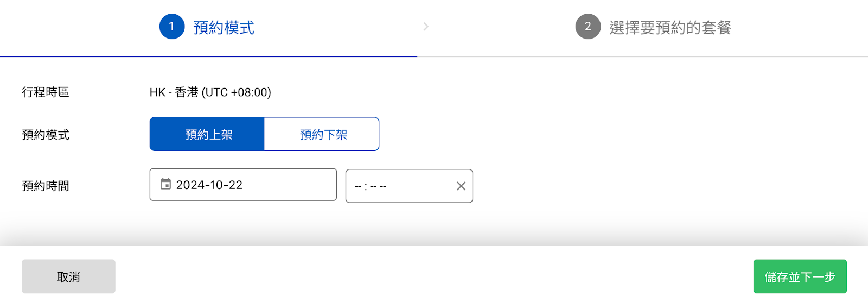Viewport: 868px width, 302px height.
Task: Go to 選擇要預約的套餐 step tab
Action: tap(670, 28)
